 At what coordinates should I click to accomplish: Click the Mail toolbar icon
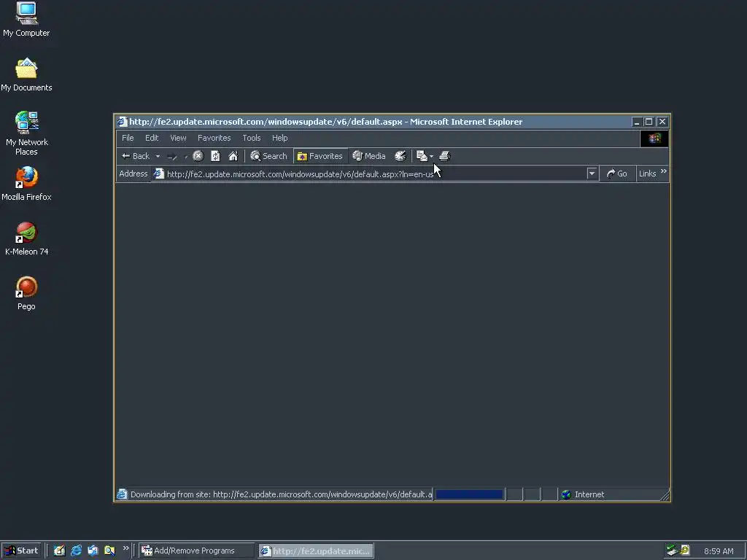422,156
